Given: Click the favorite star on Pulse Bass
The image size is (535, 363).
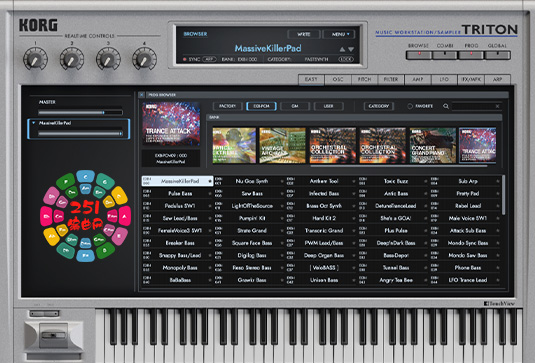Looking at the screenshot, I should click(210, 193).
